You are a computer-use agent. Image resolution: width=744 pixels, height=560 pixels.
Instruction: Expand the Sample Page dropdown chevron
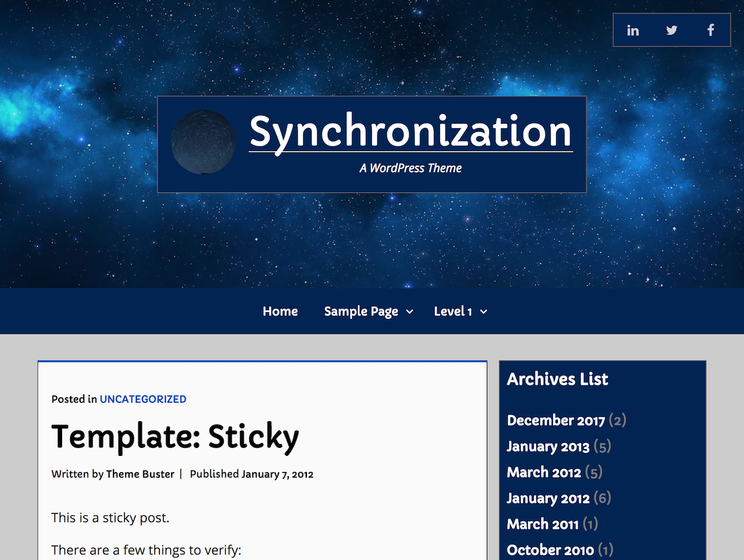pos(410,312)
